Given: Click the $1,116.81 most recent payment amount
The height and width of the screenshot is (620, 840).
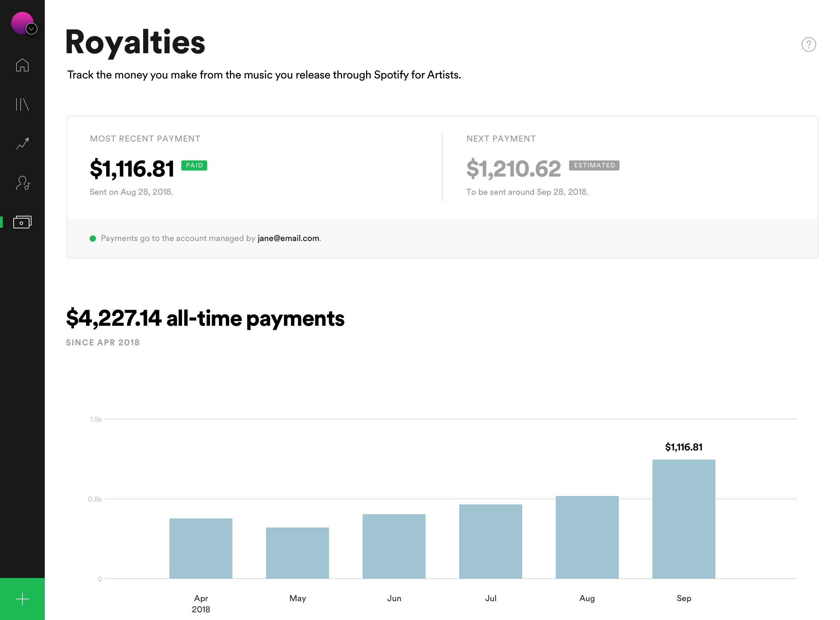Looking at the screenshot, I should tap(132, 169).
